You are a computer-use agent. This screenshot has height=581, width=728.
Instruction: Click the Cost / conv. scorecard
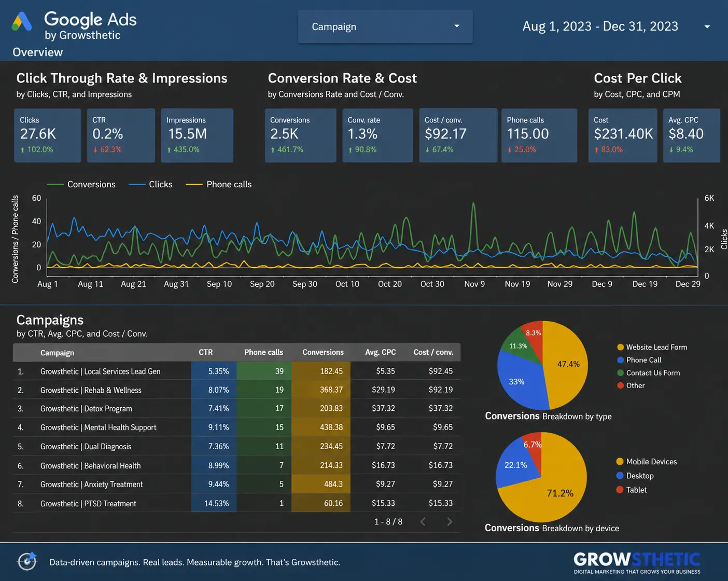(x=458, y=135)
